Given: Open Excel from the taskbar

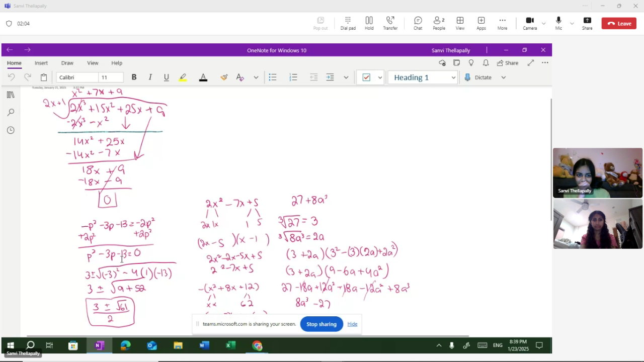Looking at the screenshot, I should [x=231, y=345].
